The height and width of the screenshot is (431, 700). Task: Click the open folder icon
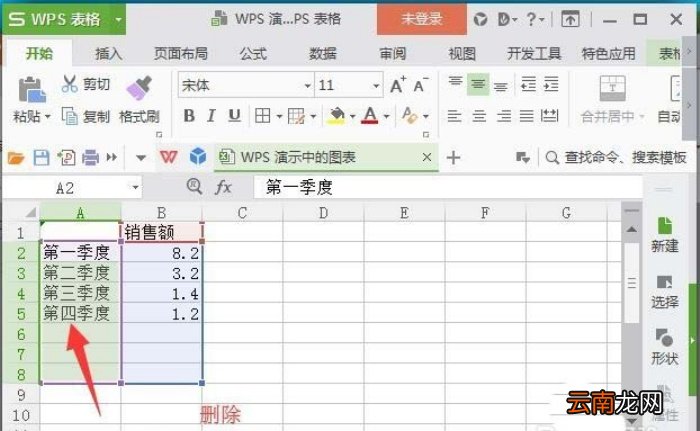[x=16, y=158]
